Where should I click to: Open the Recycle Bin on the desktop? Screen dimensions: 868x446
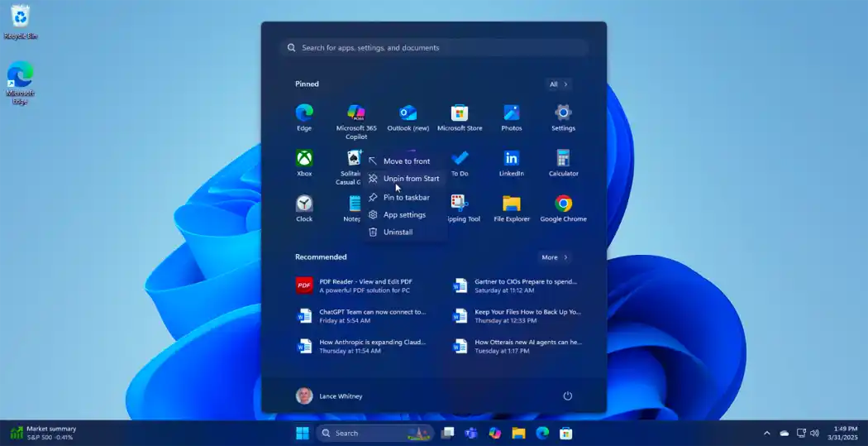tap(21, 22)
